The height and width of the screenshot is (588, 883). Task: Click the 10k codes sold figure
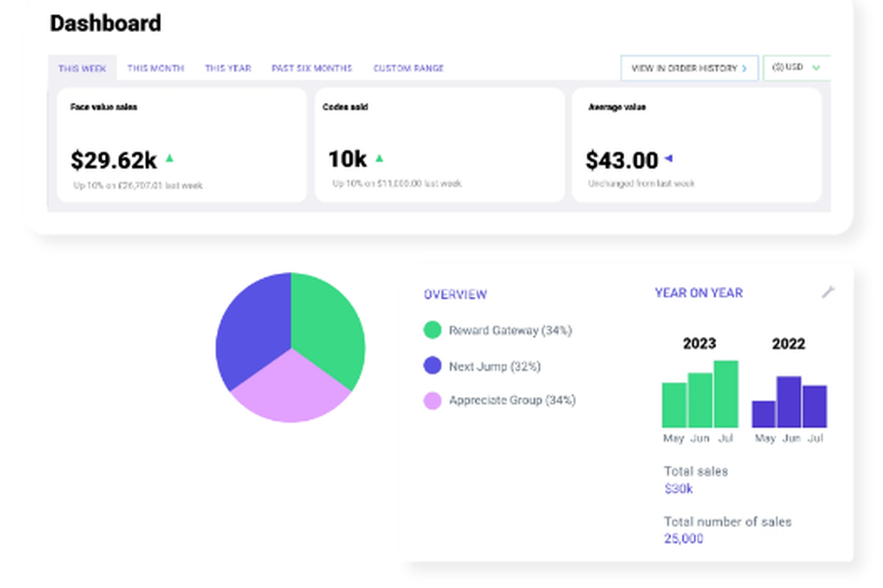pyautogui.click(x=347, y=159)
